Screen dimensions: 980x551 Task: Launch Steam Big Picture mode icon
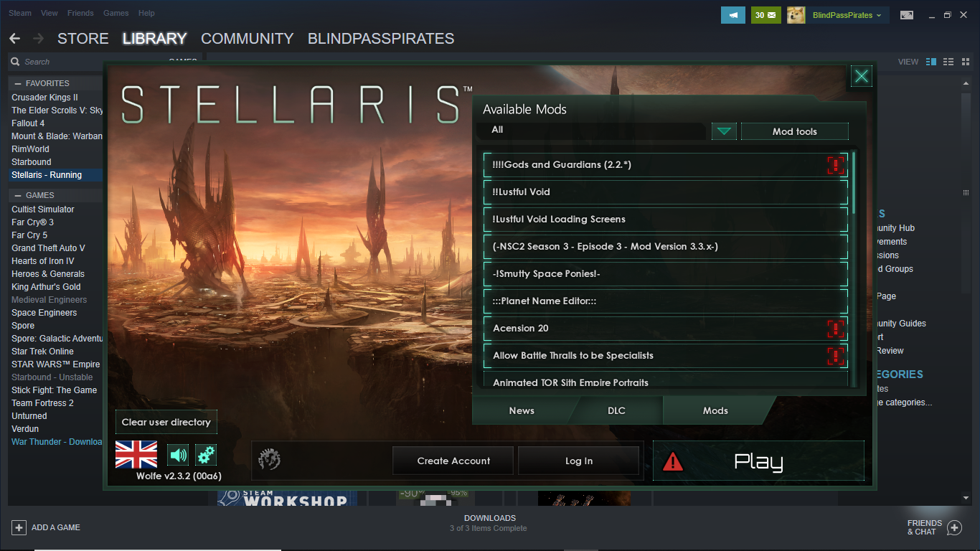click(907, 15)
